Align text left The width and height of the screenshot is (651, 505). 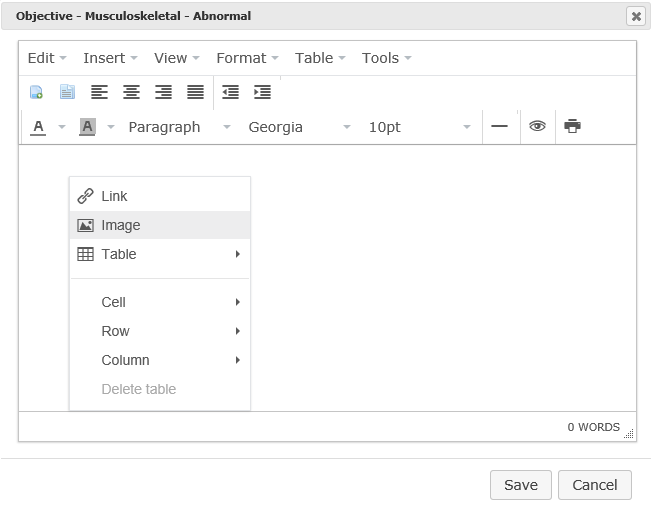click(99, 92)
